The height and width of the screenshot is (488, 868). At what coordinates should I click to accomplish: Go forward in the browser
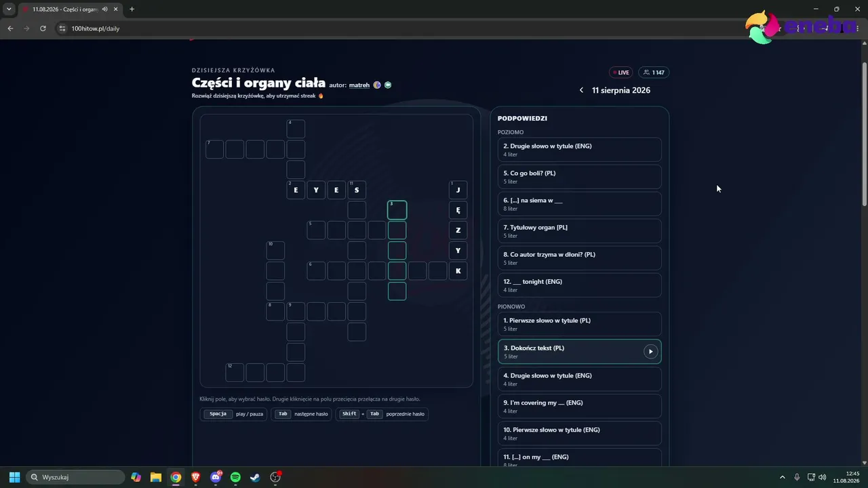point(26,28)
